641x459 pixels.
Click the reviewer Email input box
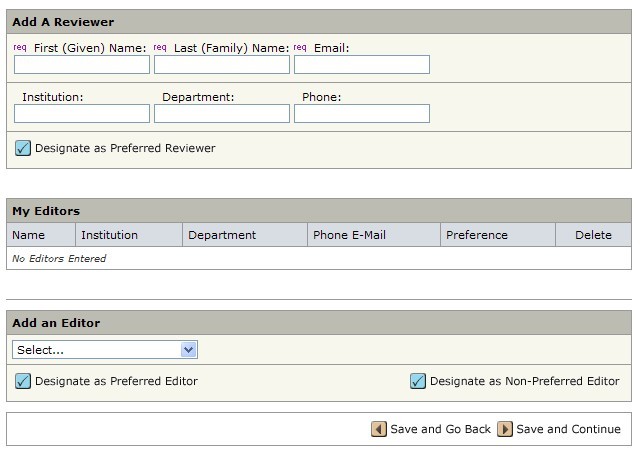click(362, 65)
